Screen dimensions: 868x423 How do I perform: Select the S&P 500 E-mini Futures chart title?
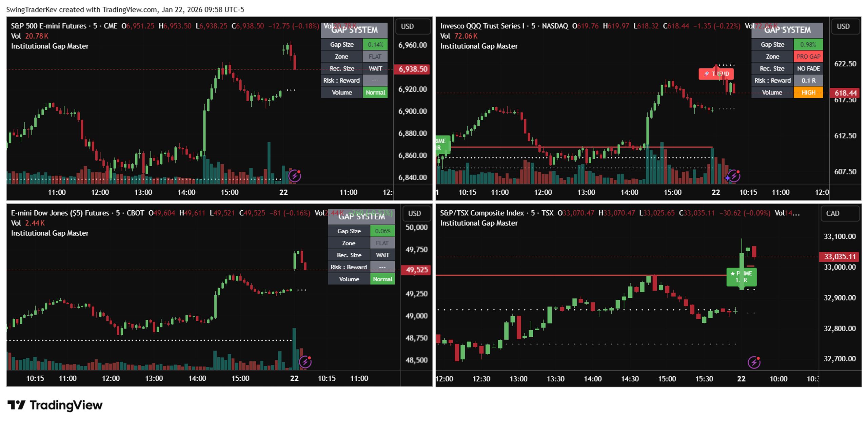(48, 26)
